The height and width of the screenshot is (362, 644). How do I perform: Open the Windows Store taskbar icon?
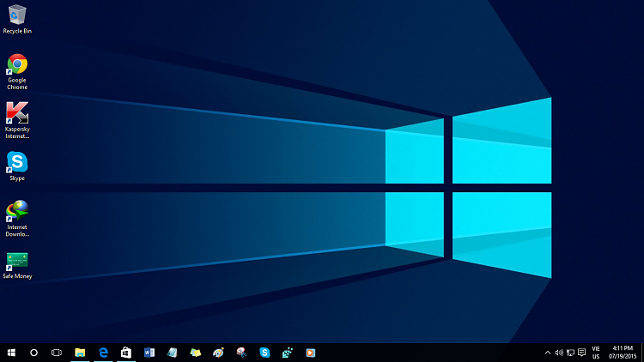(x=126, y=353)
